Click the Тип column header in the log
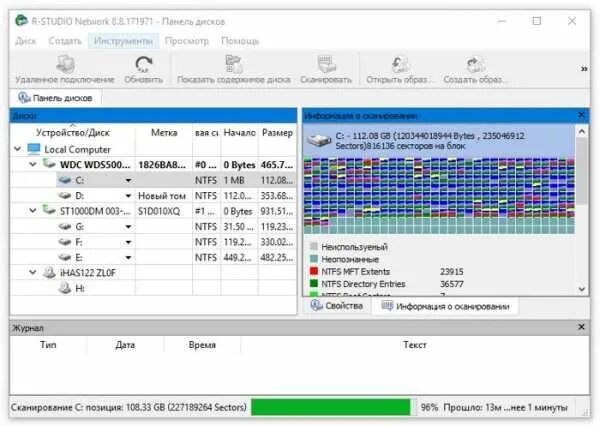The image size is (600, 426). pos(48,345)
